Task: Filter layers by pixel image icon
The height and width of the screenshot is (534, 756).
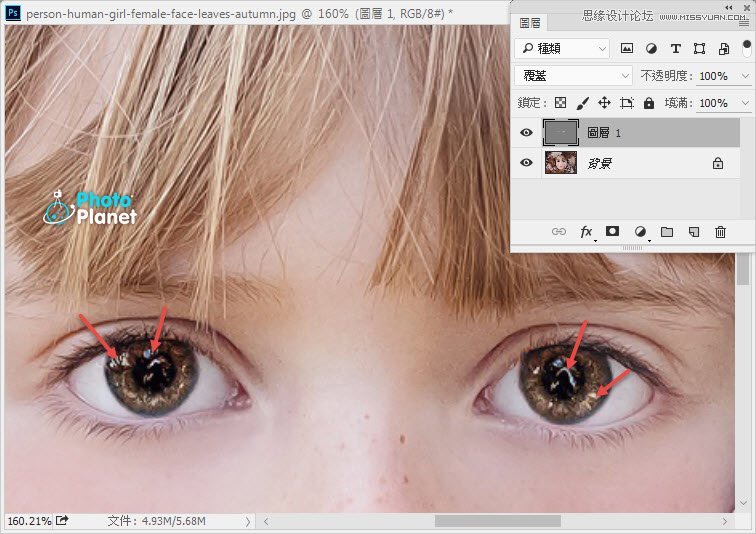Action: 626,48
